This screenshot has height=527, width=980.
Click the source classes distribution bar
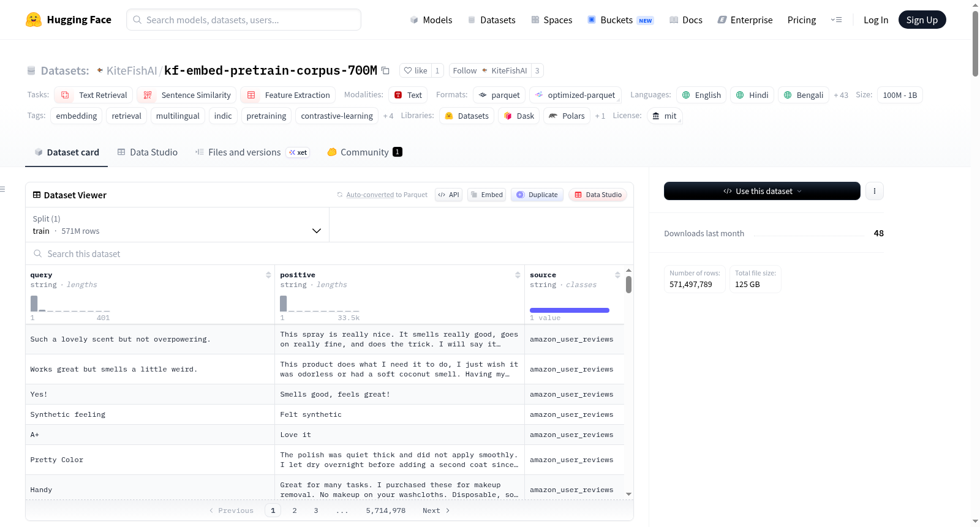(570, 310)
